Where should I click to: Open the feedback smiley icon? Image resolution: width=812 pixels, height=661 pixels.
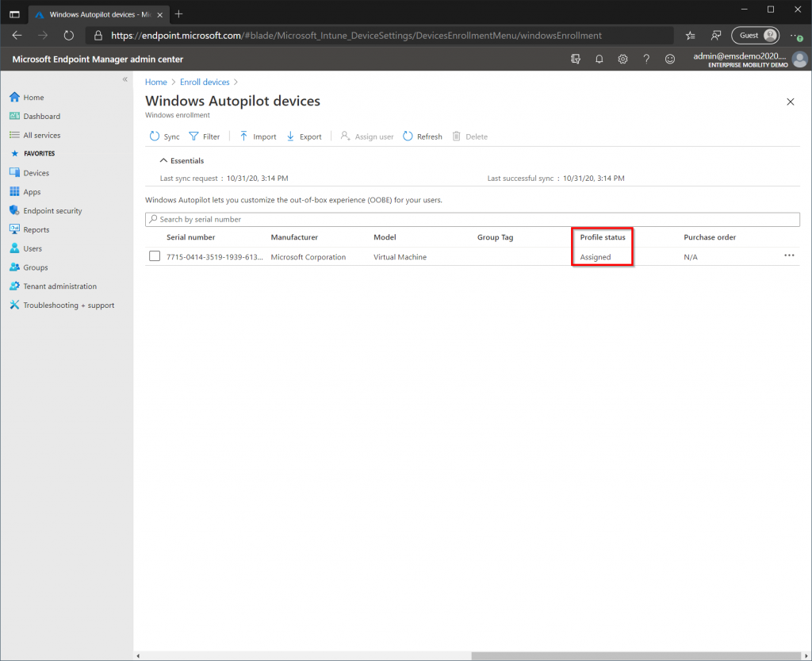[669, 59]
